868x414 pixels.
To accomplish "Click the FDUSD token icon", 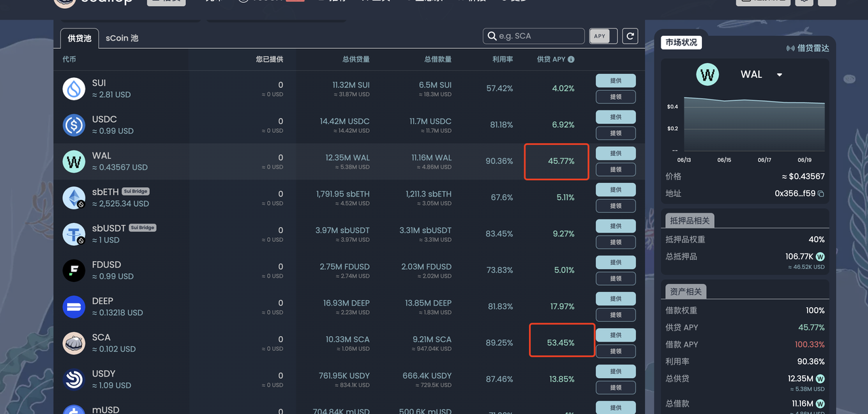I will click(74, 270).
